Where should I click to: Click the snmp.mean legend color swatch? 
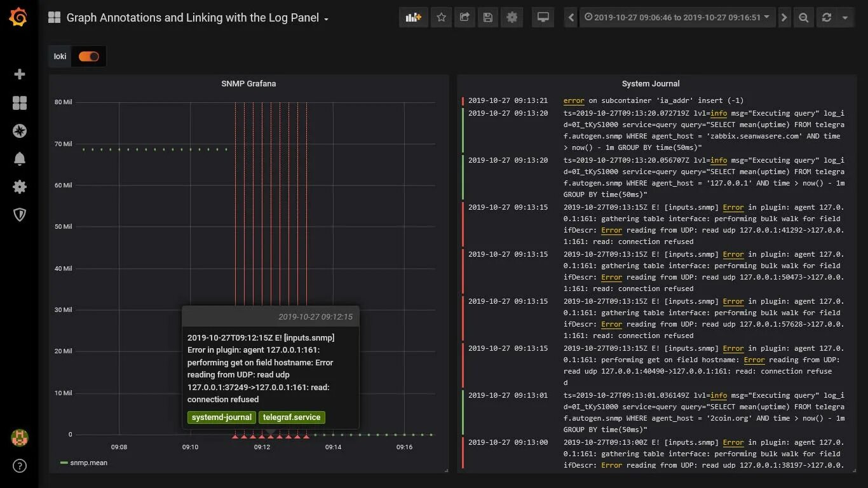(x=64, y=463)
